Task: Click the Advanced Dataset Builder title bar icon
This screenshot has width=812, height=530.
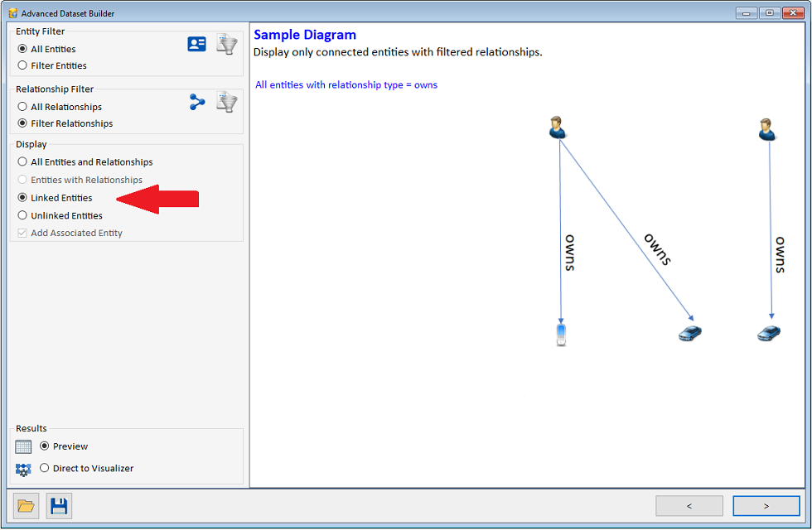Action: [x=12, y=12]
